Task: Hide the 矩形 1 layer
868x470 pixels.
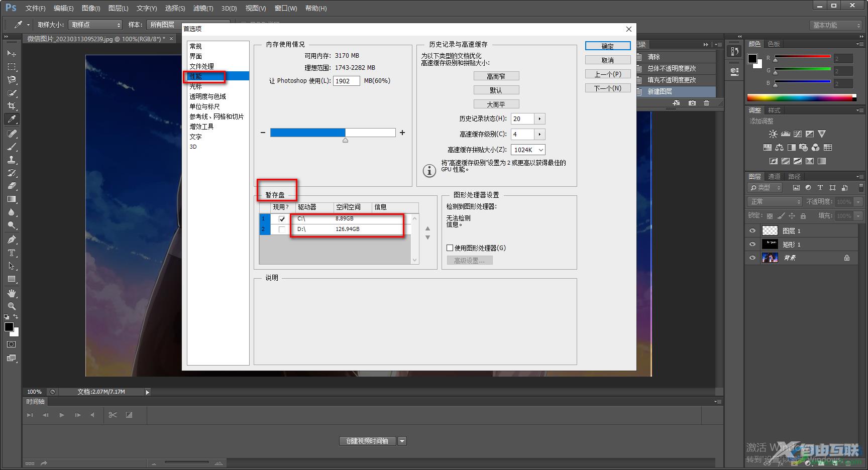Action: click(x=752, y=245)
